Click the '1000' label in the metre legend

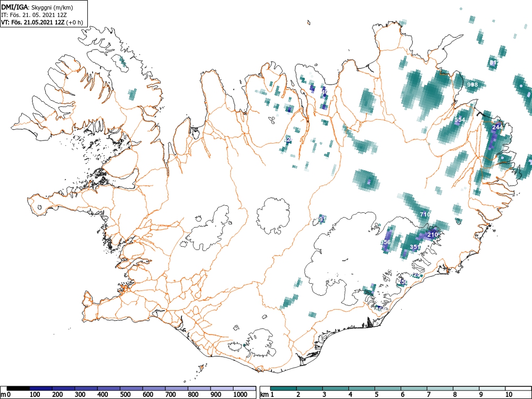[x=240, y=395]
